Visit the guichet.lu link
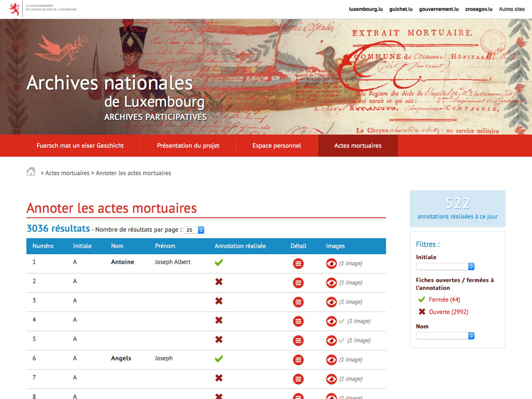Viewport: 532px width, 399px height. [401, 9]
